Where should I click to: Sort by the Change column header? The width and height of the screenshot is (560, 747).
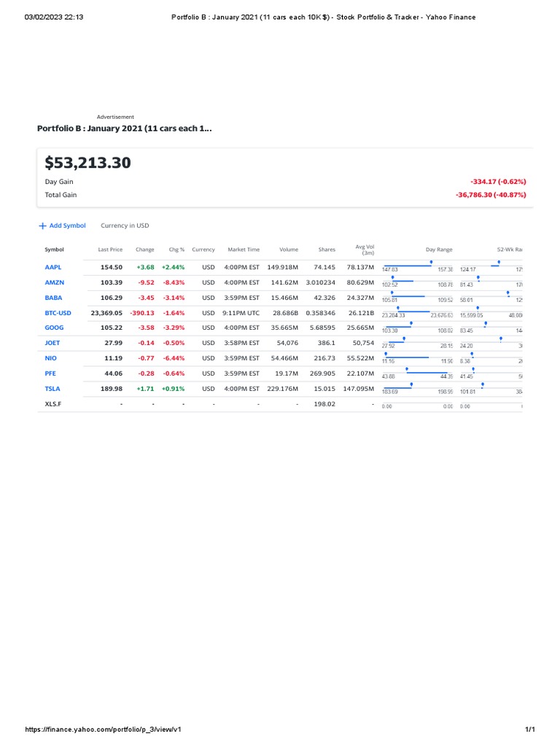coord(145,249)
